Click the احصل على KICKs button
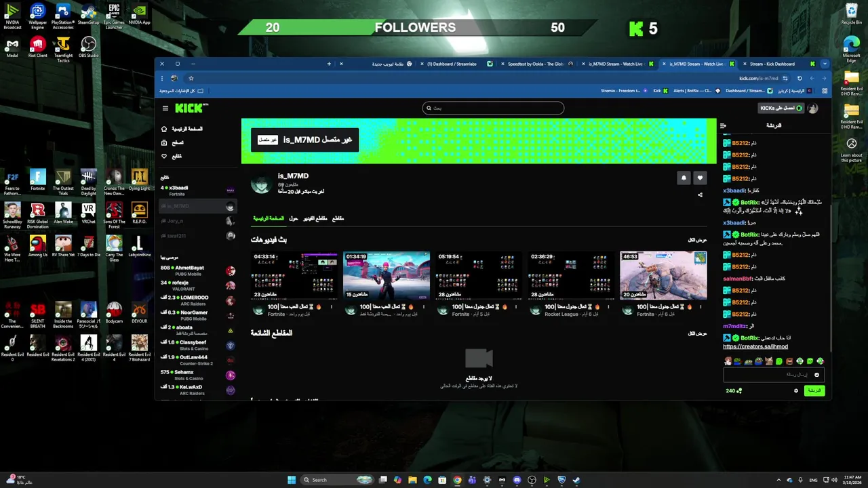Viewport: 868px width, 488px height. point(781,108)
